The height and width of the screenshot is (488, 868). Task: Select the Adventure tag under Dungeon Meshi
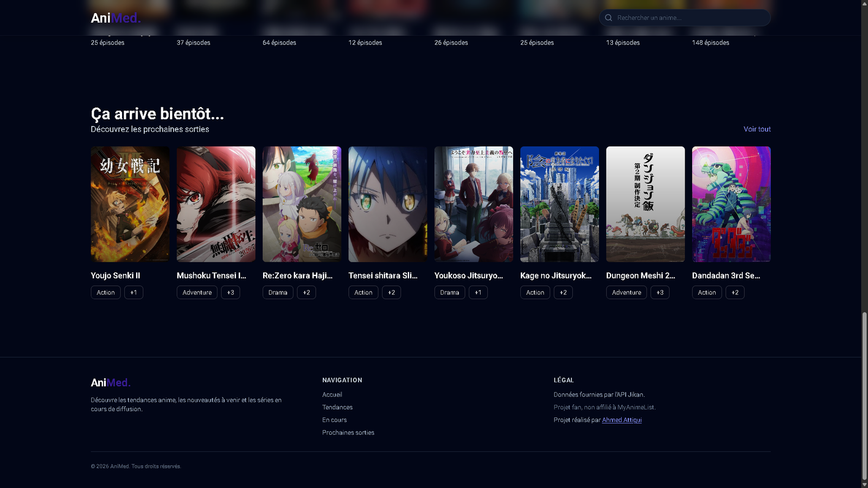point(626,292)
